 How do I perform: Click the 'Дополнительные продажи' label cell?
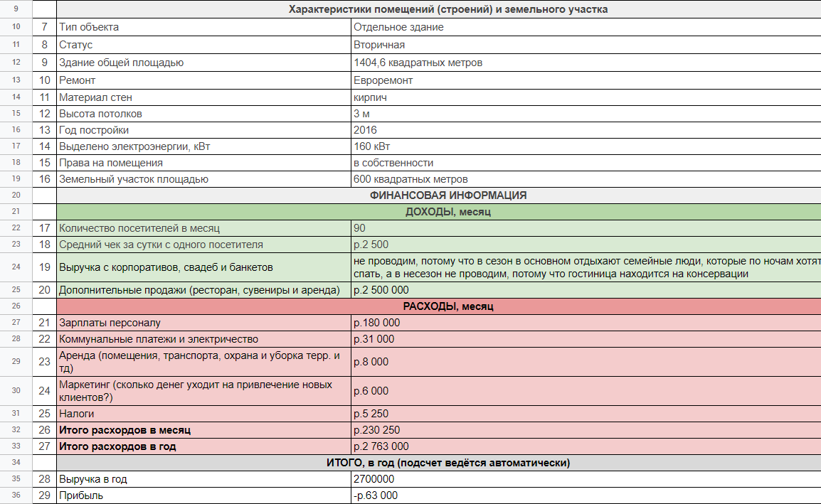coord(203,290)
